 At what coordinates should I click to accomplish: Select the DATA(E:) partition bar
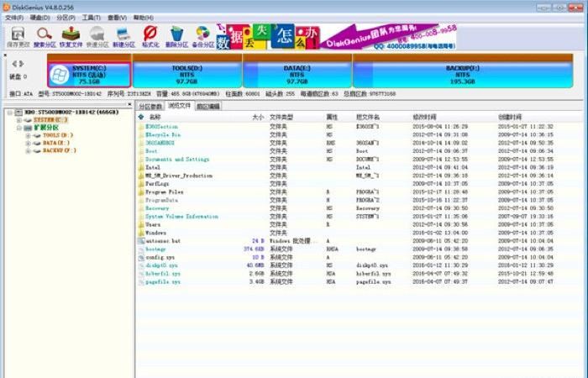click(297, 74)
